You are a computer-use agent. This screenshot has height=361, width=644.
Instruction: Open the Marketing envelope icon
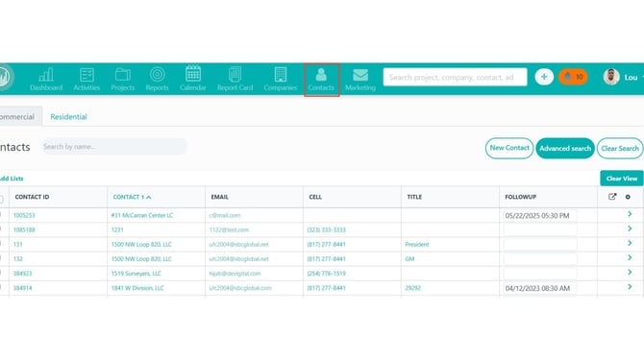(x=360, y=75)
